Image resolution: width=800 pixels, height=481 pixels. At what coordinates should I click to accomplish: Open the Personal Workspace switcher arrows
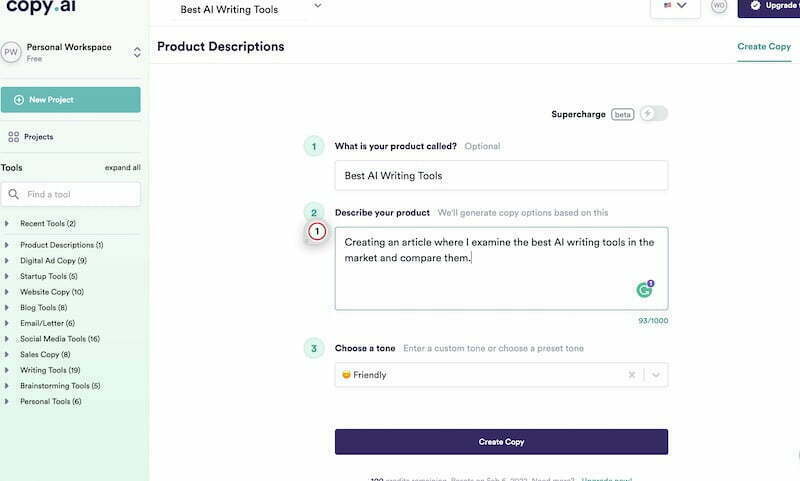pyautogui.click(x=137, y=52)
